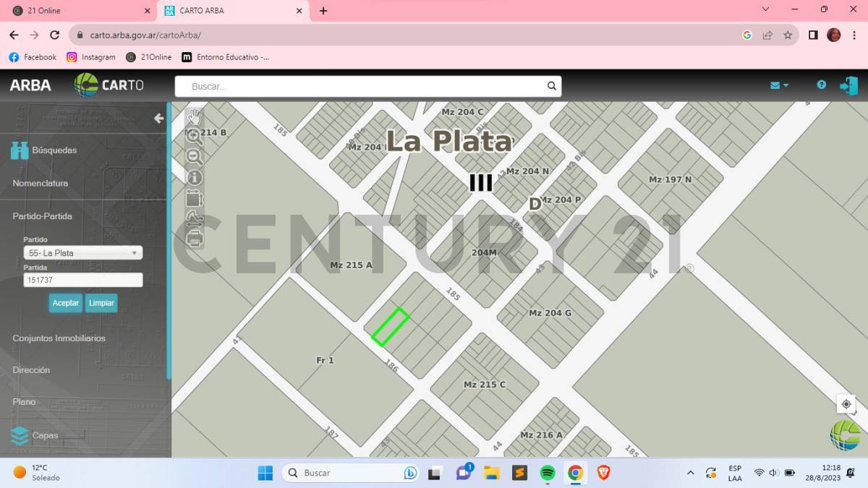Expand the Partido-Partida search section
Viewport: 868px width, 488px height.
click(42, 216)
